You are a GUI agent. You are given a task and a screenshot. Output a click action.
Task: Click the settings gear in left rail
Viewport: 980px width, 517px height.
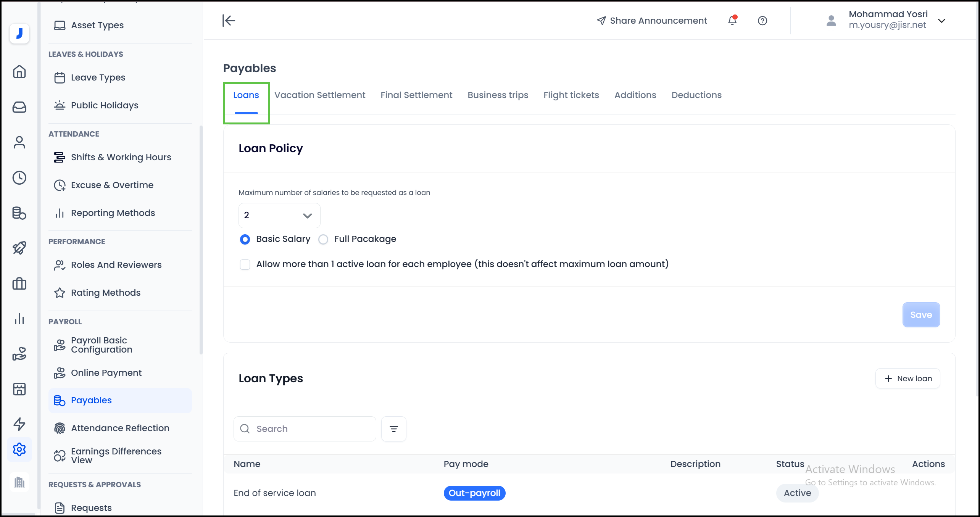click(19, 449)
